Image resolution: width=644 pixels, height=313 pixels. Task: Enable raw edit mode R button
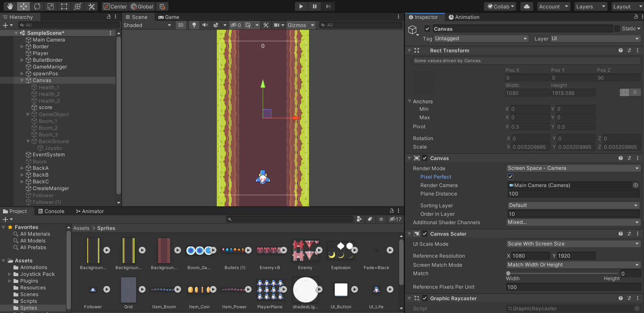pyautogui.click(x=635, y=93)
